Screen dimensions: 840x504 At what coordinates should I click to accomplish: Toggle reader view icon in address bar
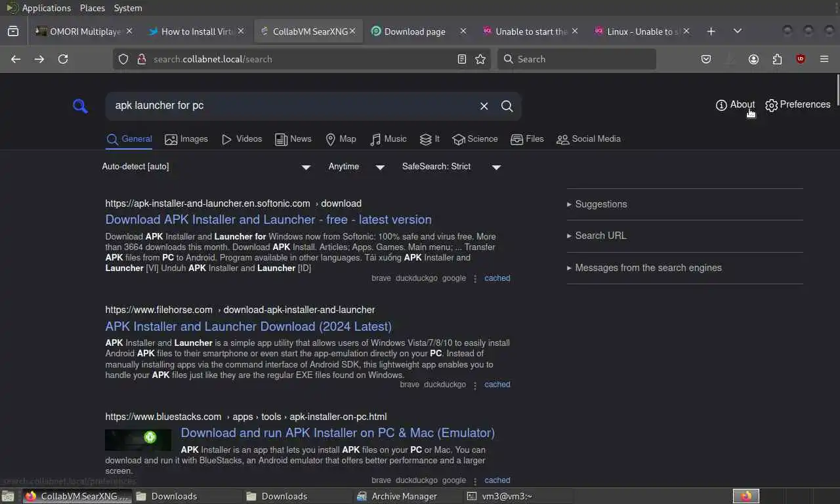click(x=462, y=59)
